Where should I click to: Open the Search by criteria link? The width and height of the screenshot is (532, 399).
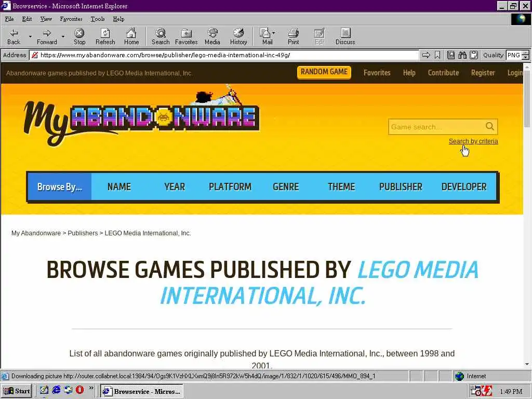473,141
